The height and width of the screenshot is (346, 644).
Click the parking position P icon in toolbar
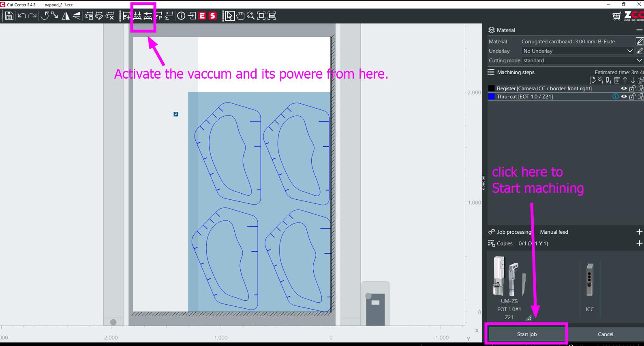pos(158,16)
